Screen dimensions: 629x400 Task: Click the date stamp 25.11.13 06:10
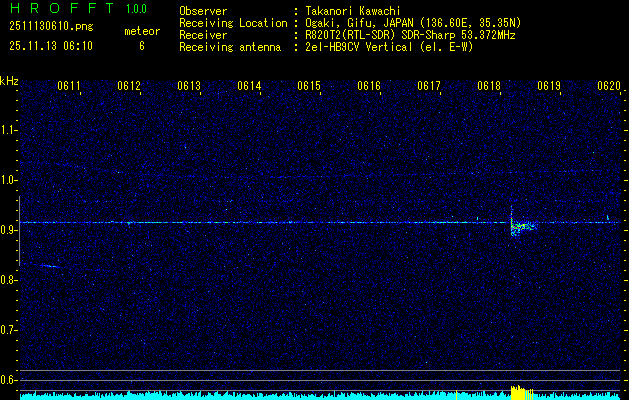pos(51,46)
